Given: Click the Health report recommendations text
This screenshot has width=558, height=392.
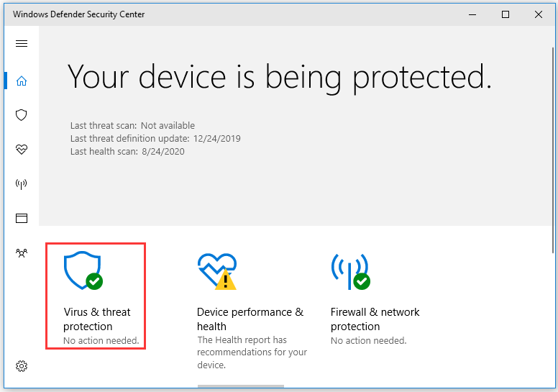Looking at the screenshot, I should [252, 352].
